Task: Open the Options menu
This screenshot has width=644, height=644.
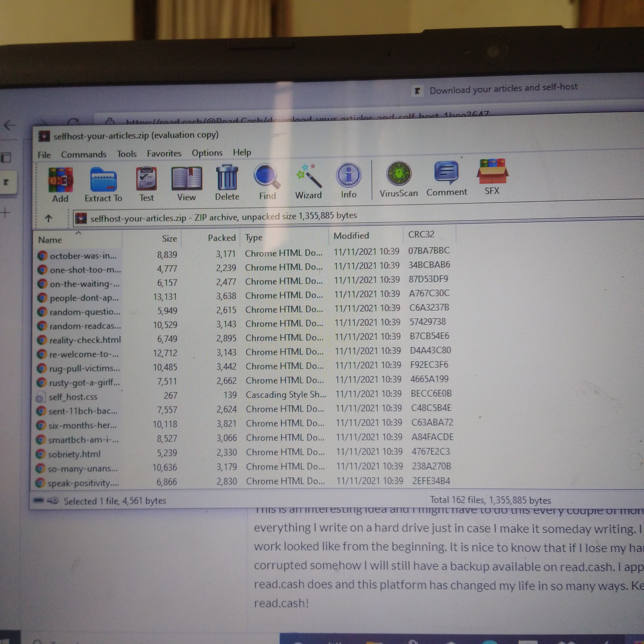Action: pos(207,153)
